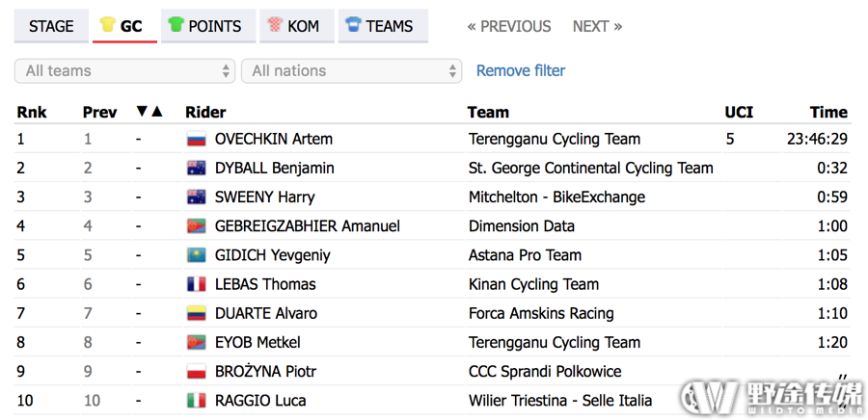This screenshot has width=868, height=420.
Task: Click the Colombian flag beside DUARTE Alvaro
Action: point(197,313)
